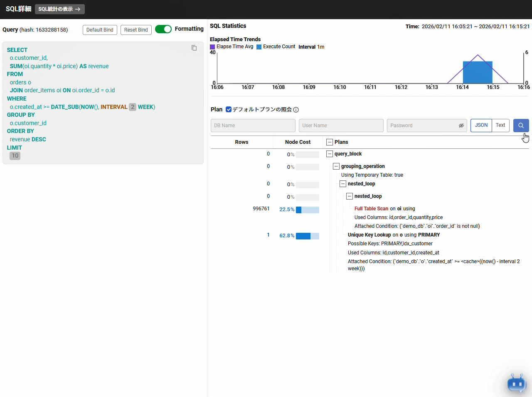Click 'Possible Keys: PRIMARY,idx_customer' line

point(390,244)
